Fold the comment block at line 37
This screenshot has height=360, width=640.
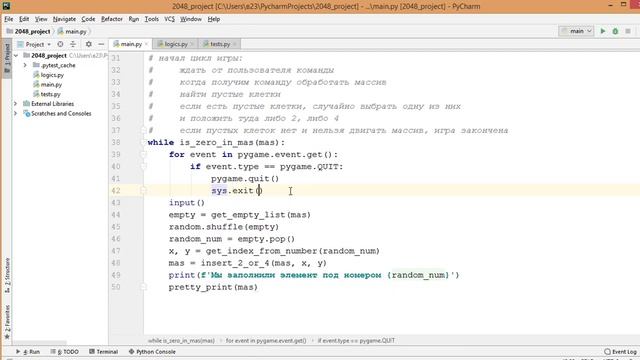pos(143,131)
